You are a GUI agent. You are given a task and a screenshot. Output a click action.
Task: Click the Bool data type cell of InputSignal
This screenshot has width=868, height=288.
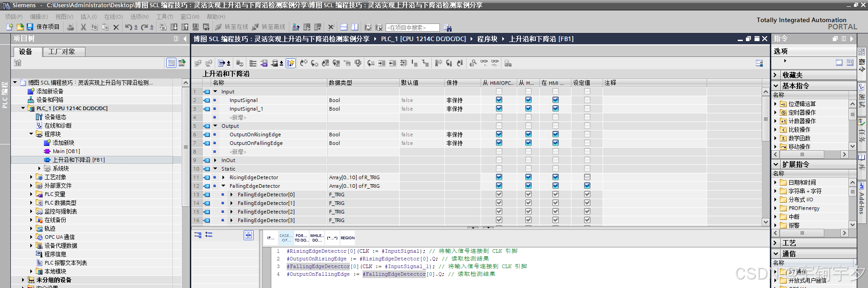(x=363, y=100)
